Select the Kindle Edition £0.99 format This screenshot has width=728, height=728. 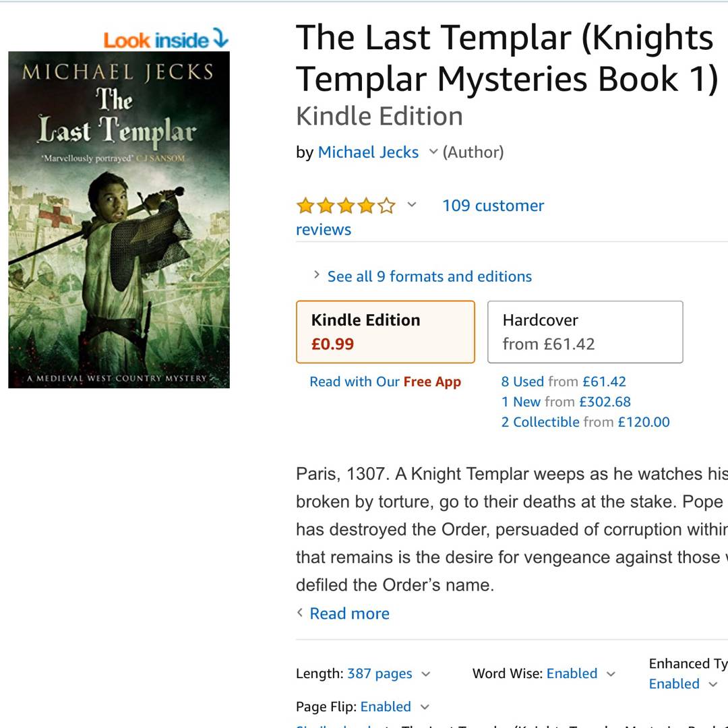pyautogui.click(x=386, y=332)
